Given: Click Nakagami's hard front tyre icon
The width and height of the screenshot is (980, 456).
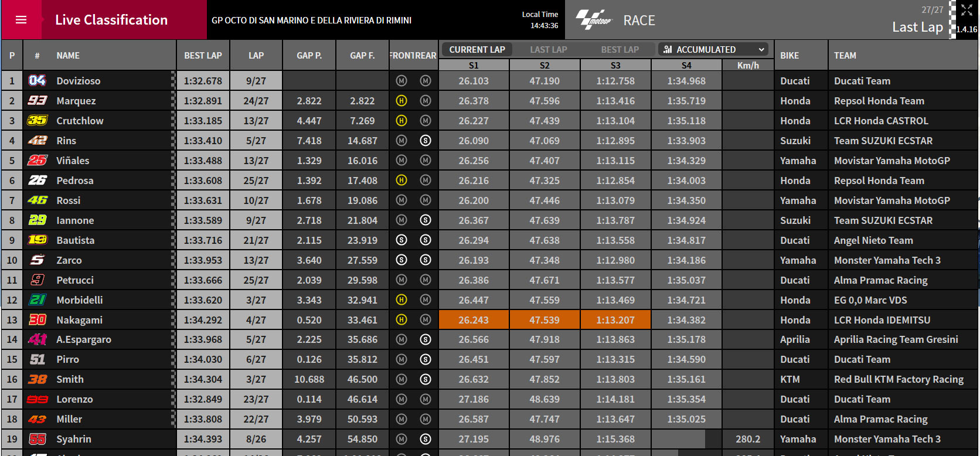Looking at the screenshot, I should (x=401, y=320).
